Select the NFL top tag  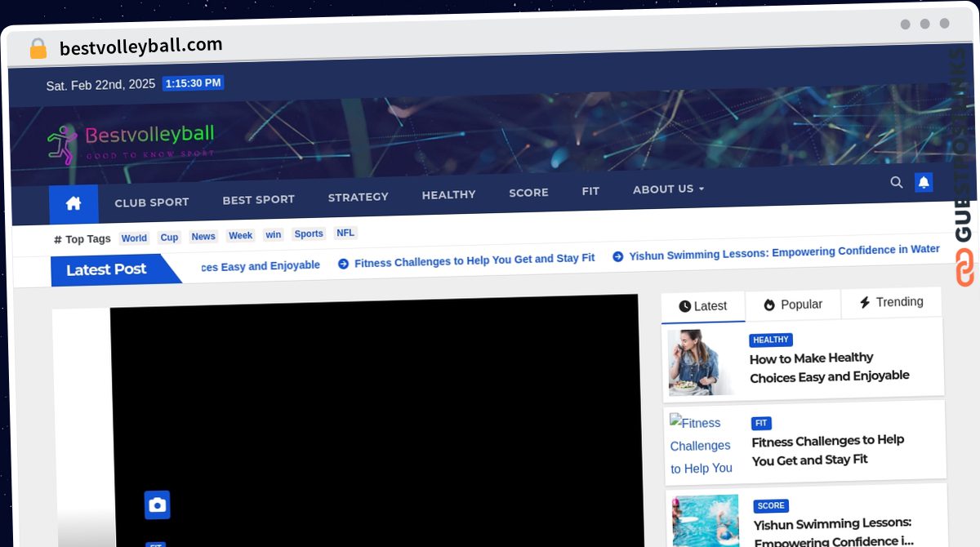coord(345,233)
